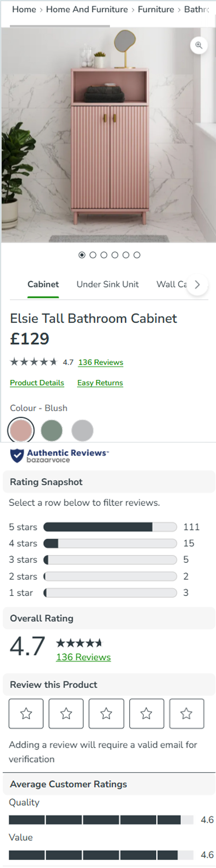The width and height of the screenshot is (216, 868).
Task: Click the Authentic Reviews shield logo
Action: (16, 456)
